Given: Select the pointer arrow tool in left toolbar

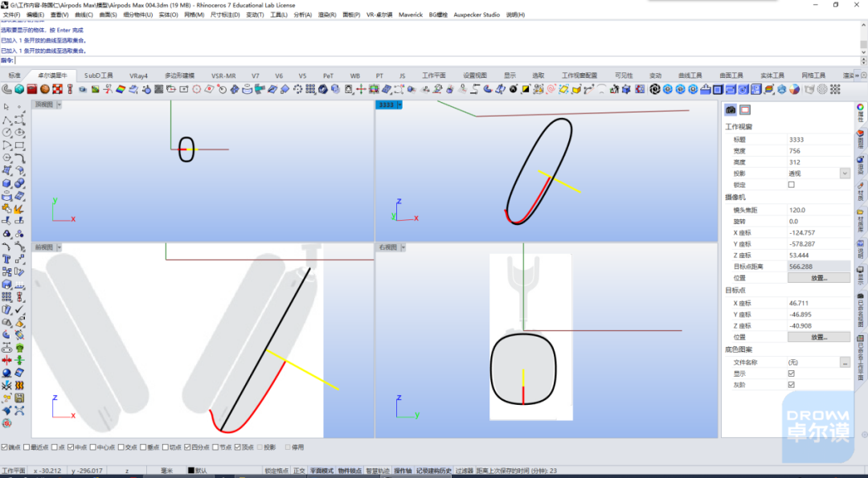Looking at the screenshot, I should 6,107.
